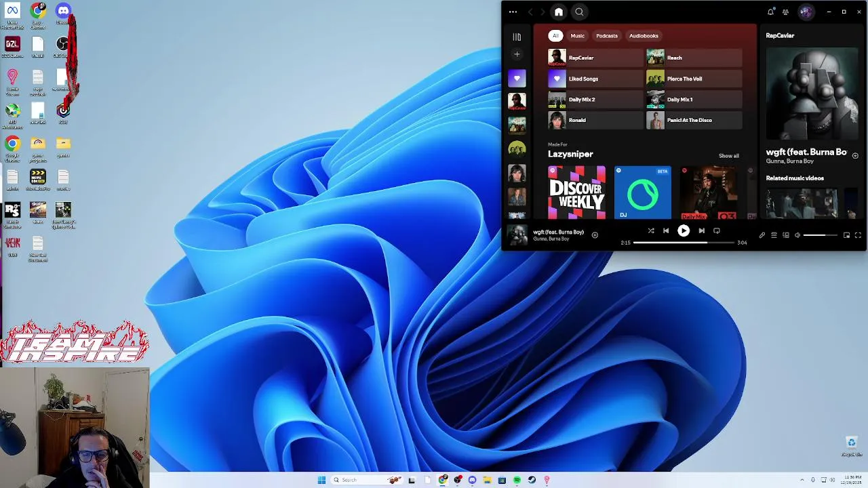The width and height of the screenshot is (868, 488).
Task: Select the All filter chip
Action: coord(555,36)
